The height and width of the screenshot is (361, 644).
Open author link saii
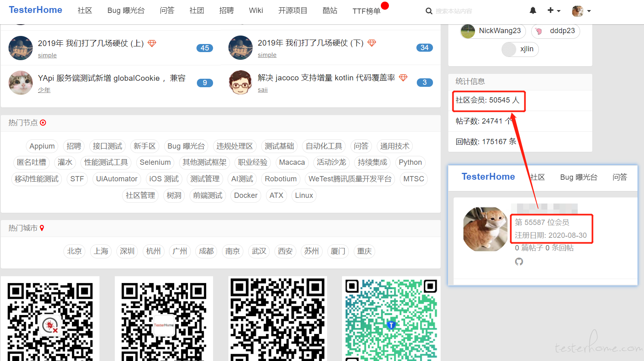coord(263,90)
